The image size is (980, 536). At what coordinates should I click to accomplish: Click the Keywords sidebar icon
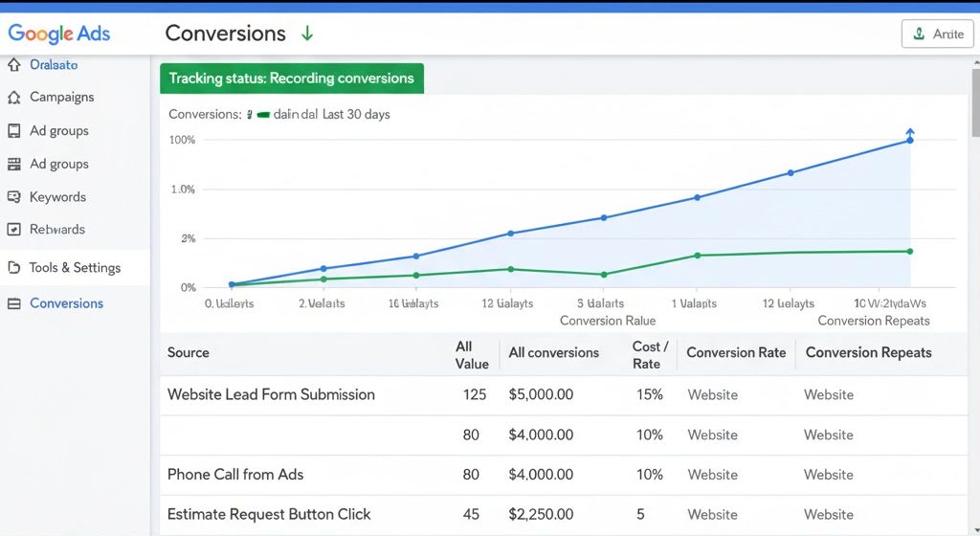(x=13, y=197)
